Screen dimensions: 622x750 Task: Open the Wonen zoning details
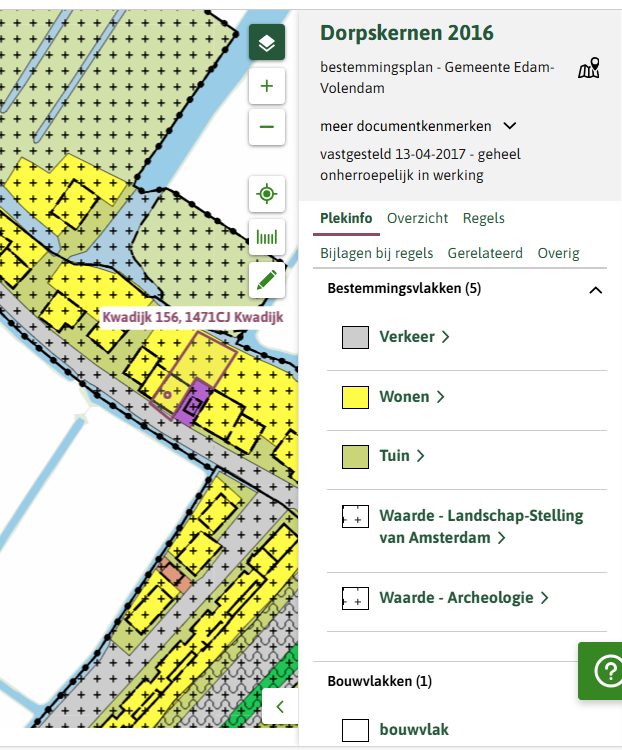411,397
